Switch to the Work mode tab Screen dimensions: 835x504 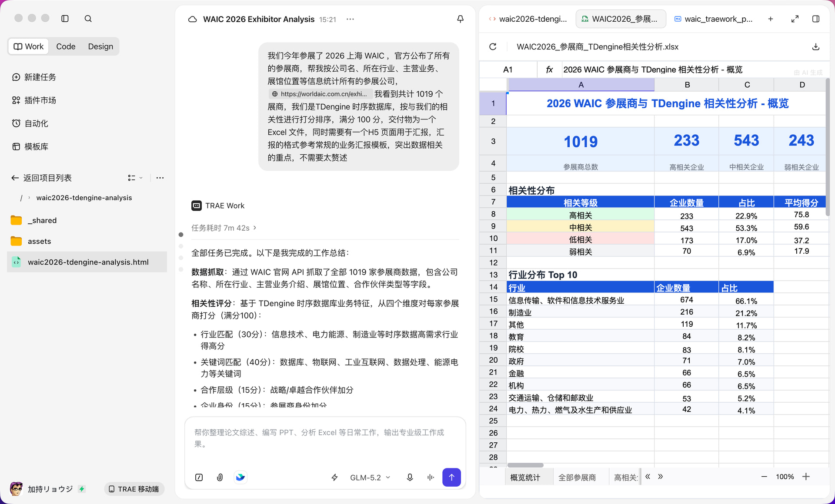coord(29,46)
